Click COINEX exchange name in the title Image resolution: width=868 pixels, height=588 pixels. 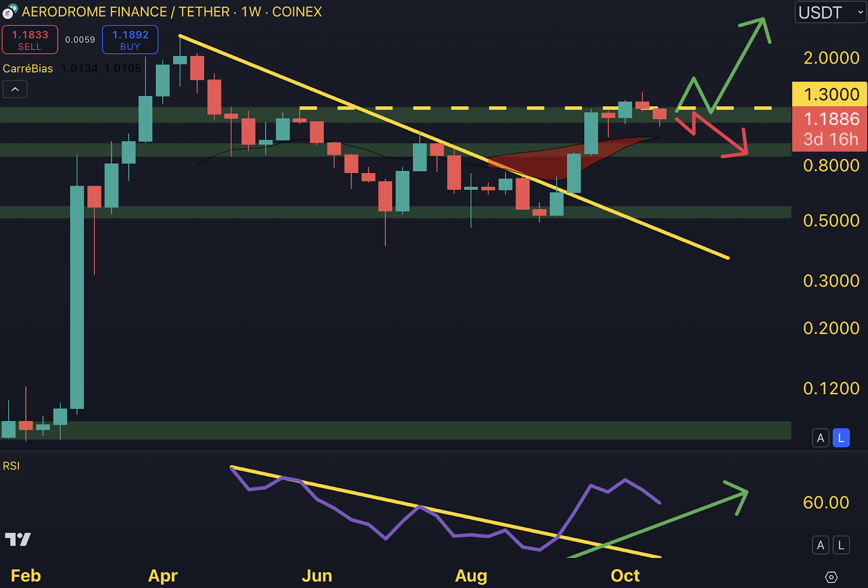click(x=297, y=11)
